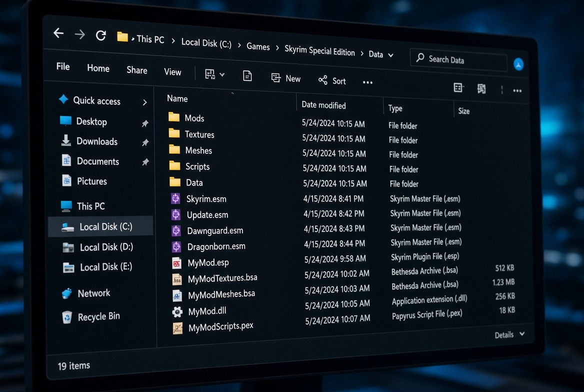Sort by the Type column header
584x392 pixels.
pos(395,108)
